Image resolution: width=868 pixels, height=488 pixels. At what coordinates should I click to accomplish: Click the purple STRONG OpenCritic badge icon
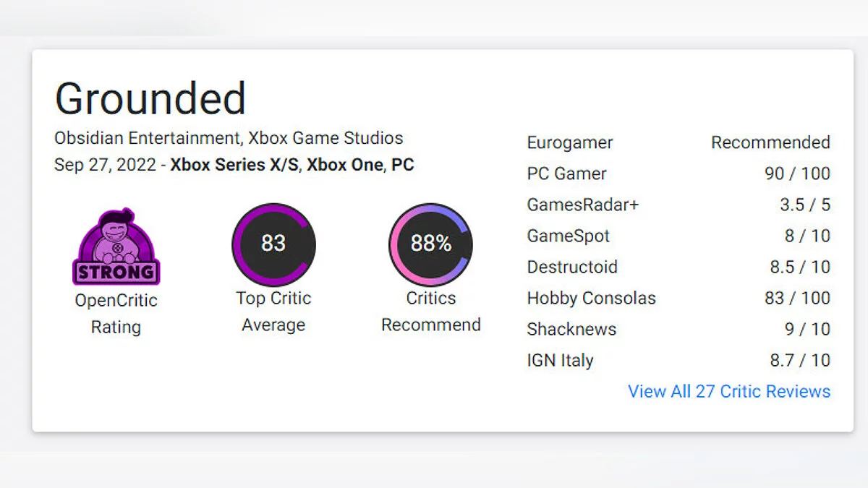tap(116, 247)
